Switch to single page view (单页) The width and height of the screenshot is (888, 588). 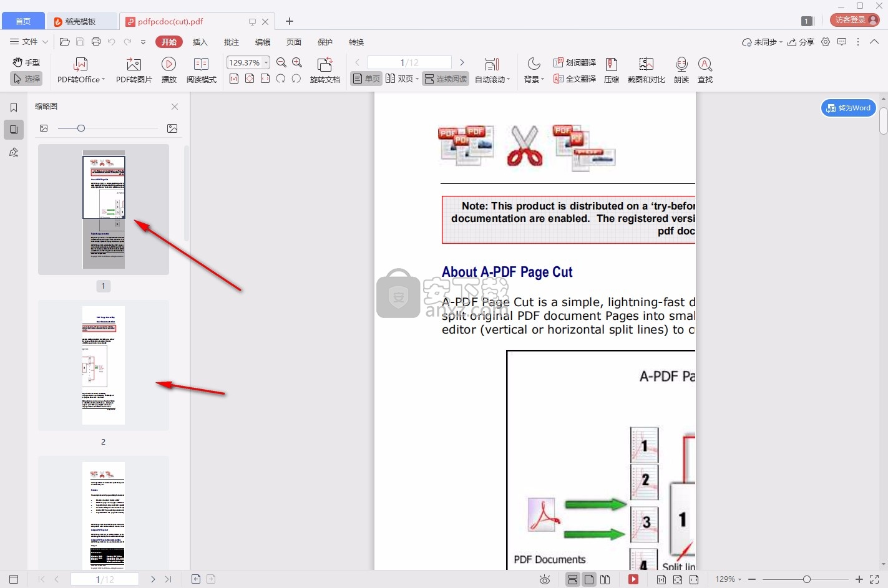point(366,79)
